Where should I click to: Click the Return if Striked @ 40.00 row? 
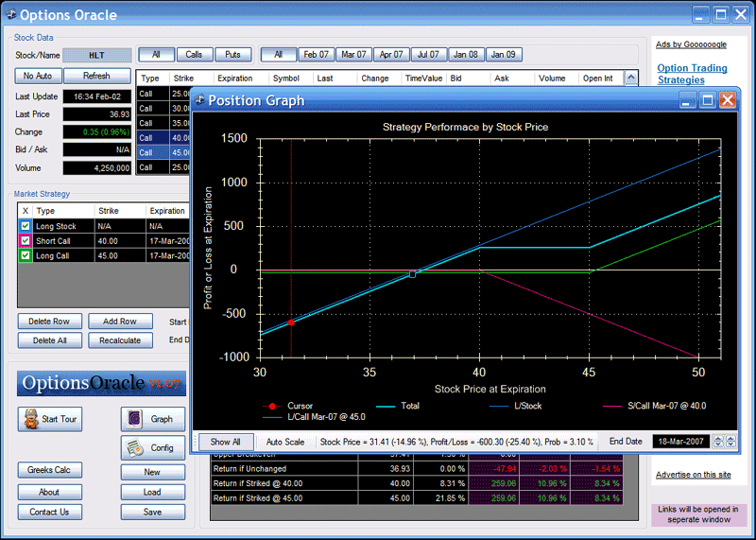[x=417, y=483]
